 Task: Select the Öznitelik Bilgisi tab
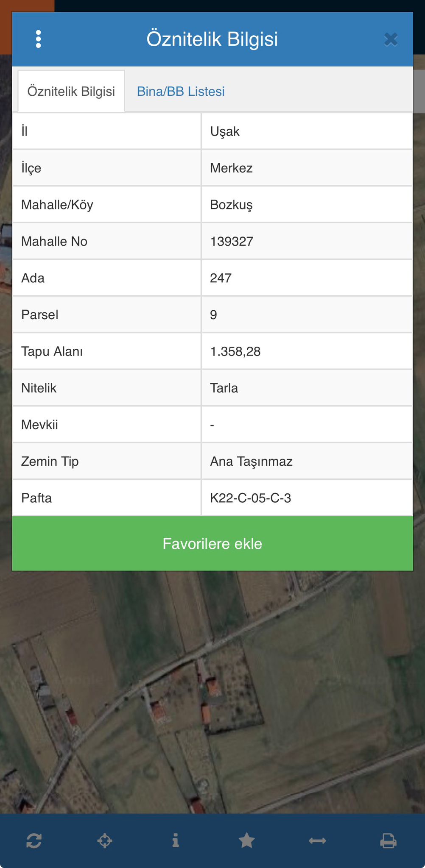pyautogui.click(x=71, y=92)
